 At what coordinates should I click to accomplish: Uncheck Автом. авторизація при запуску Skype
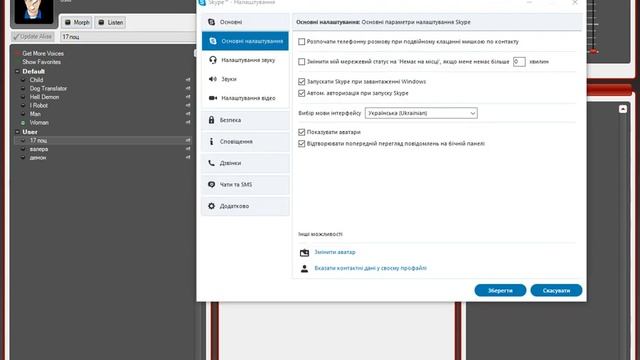(302, 93)
